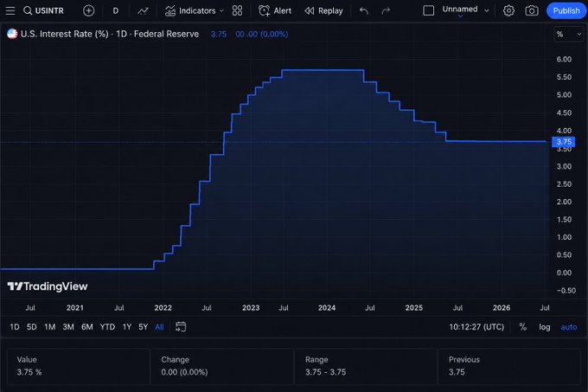The image size is (588, 392).
Task: Toggle percent scale in bottom bar
Action: (x=523, y=327)
